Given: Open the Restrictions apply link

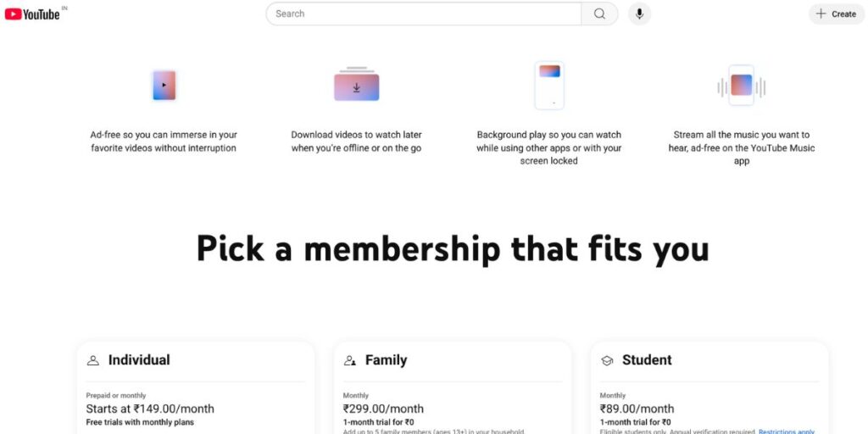Looking at the screenshot, I should 786,431.
